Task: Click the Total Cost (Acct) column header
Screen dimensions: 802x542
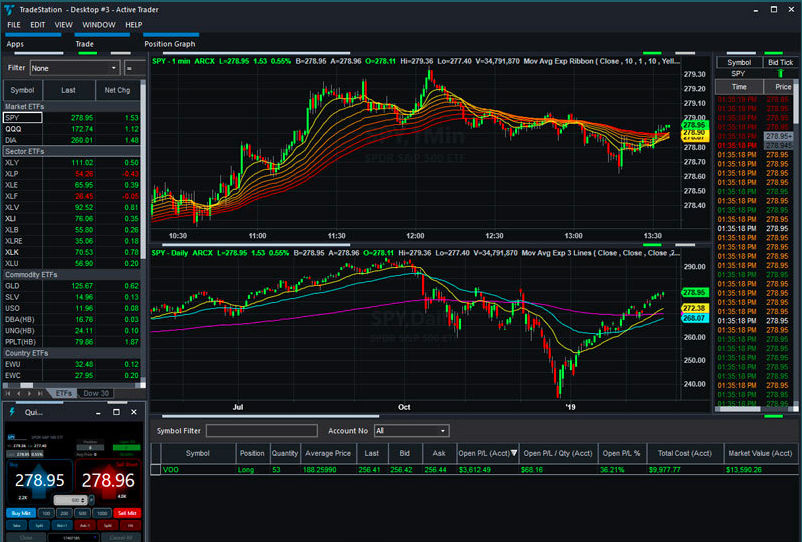Action: coord(685,453)
